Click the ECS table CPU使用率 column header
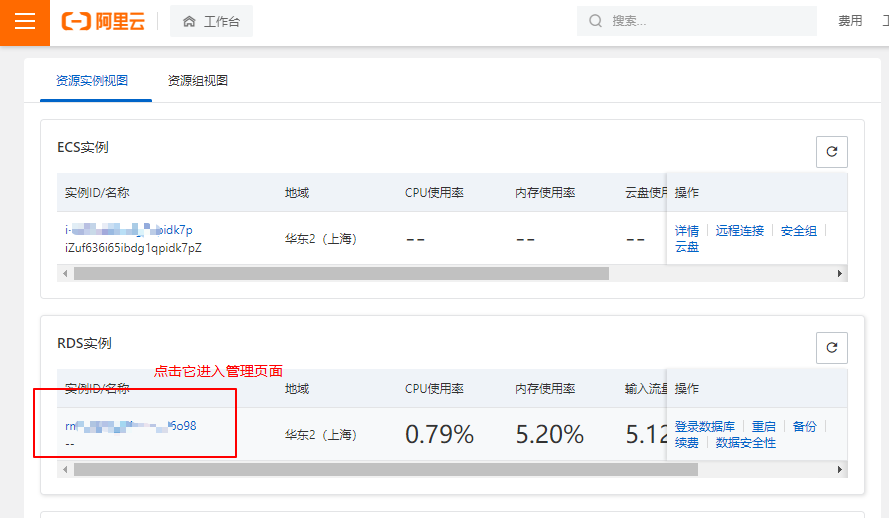889x518 pixels. 434,193
